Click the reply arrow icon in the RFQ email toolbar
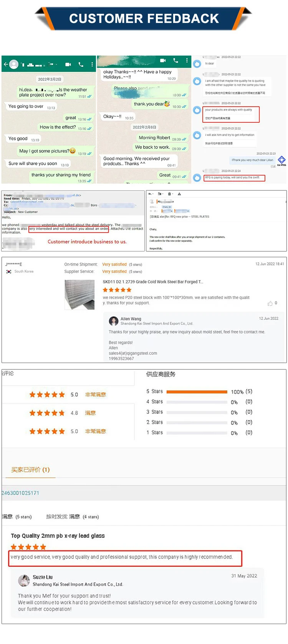This screenshot has height=644, width=288. pos(150,194)
